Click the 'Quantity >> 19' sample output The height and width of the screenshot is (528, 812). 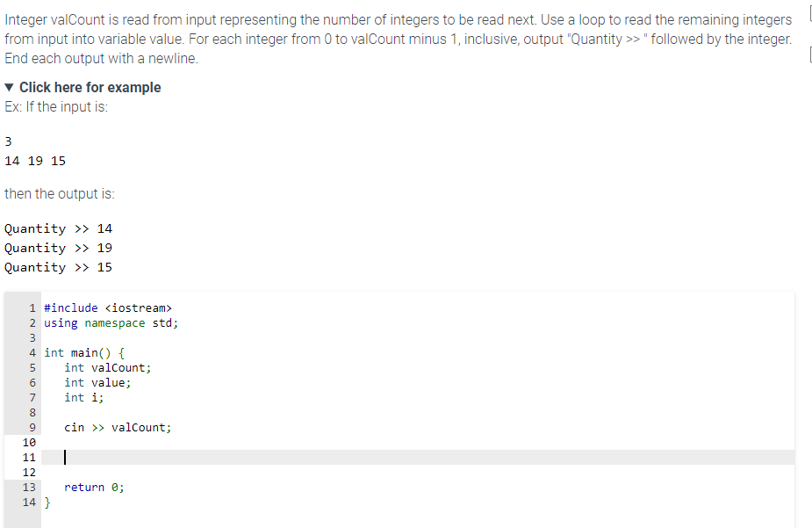pos(58,248)
